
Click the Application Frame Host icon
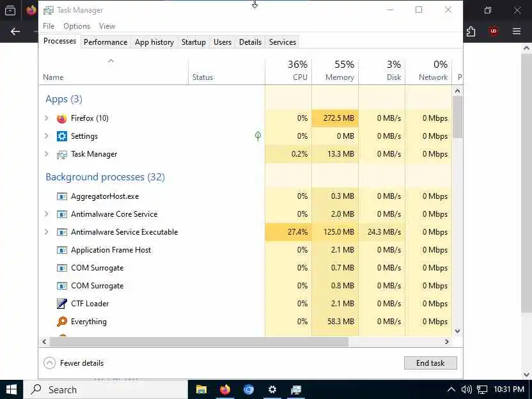click(62, 251)
